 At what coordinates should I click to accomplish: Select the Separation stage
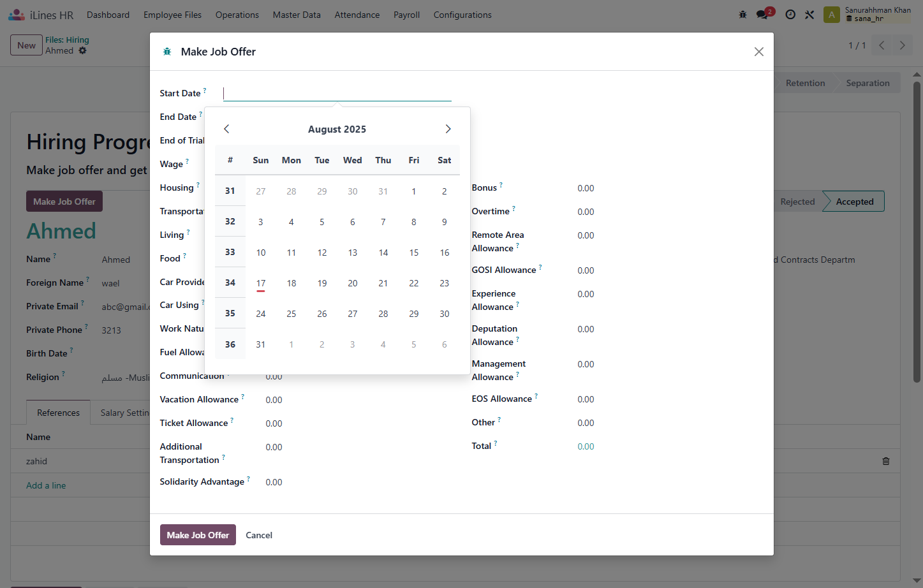tap(868, 83)
